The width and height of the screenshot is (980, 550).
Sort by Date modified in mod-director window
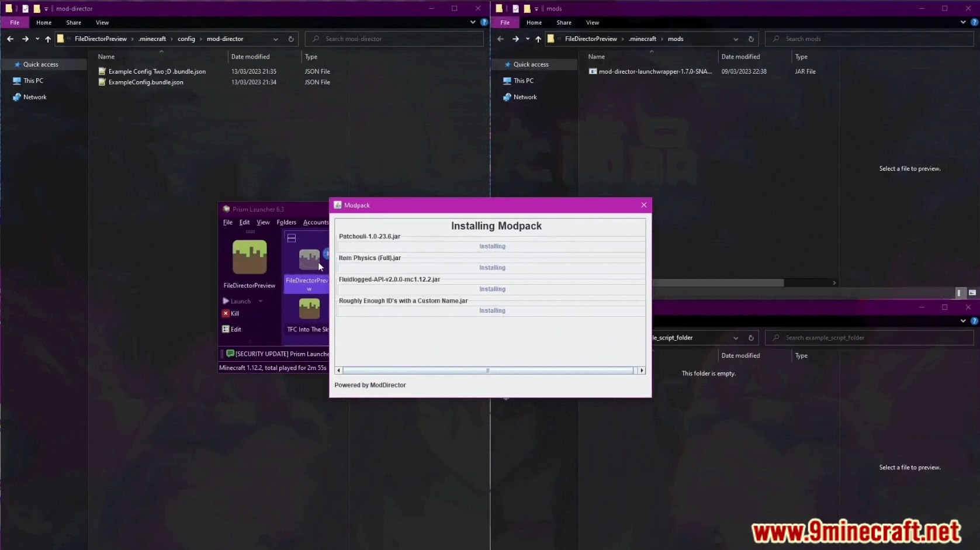pos(250,57)
